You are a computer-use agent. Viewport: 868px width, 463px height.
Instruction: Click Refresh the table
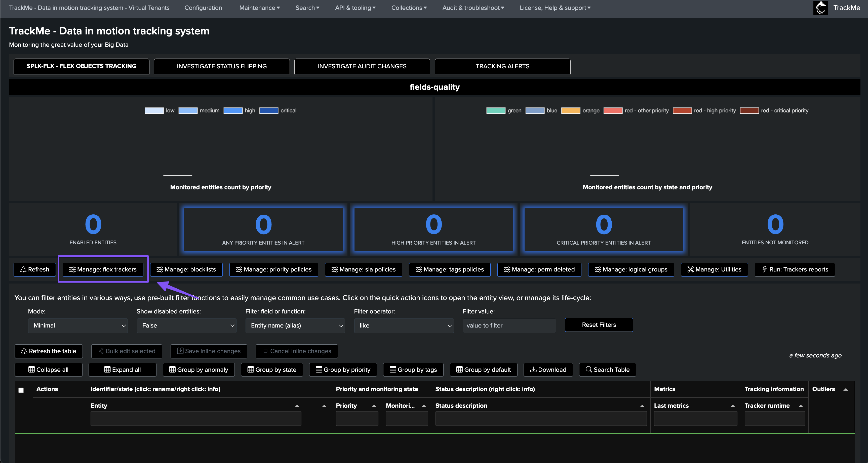coord(49,351)
